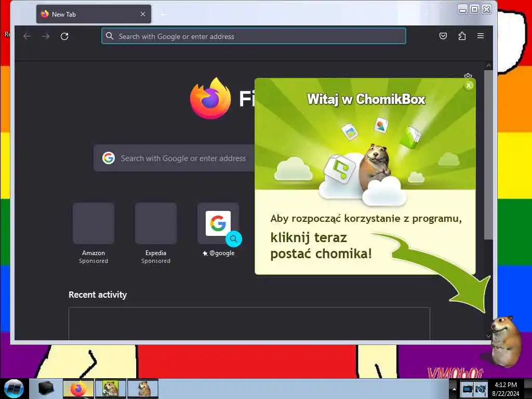
Task: Switch to Firefox taskbar button
Action: [x=78, y=389]
